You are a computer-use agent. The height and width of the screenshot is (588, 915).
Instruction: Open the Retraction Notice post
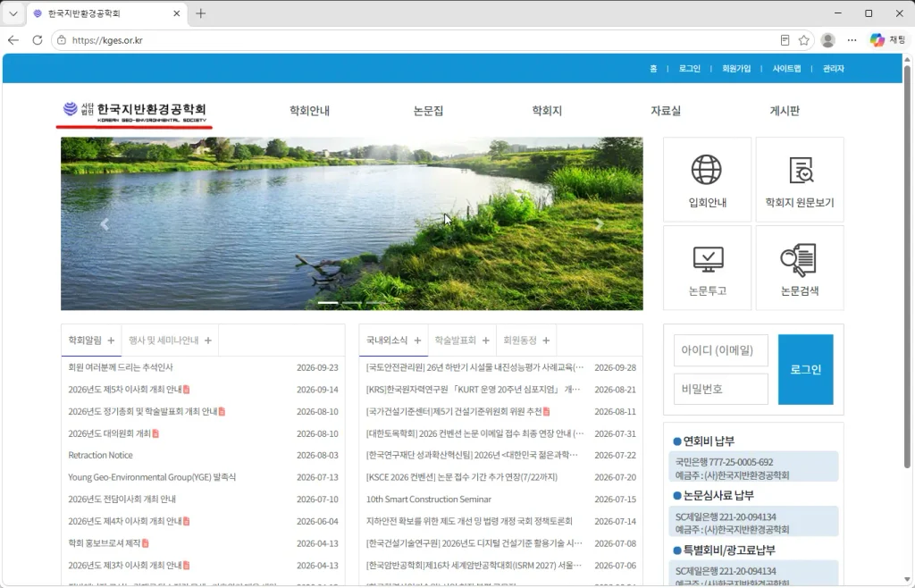tap(100, 455)
